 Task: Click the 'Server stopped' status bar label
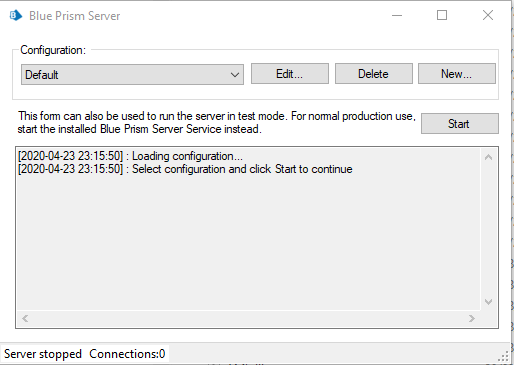pyautogui.click(x=43, y=354)
